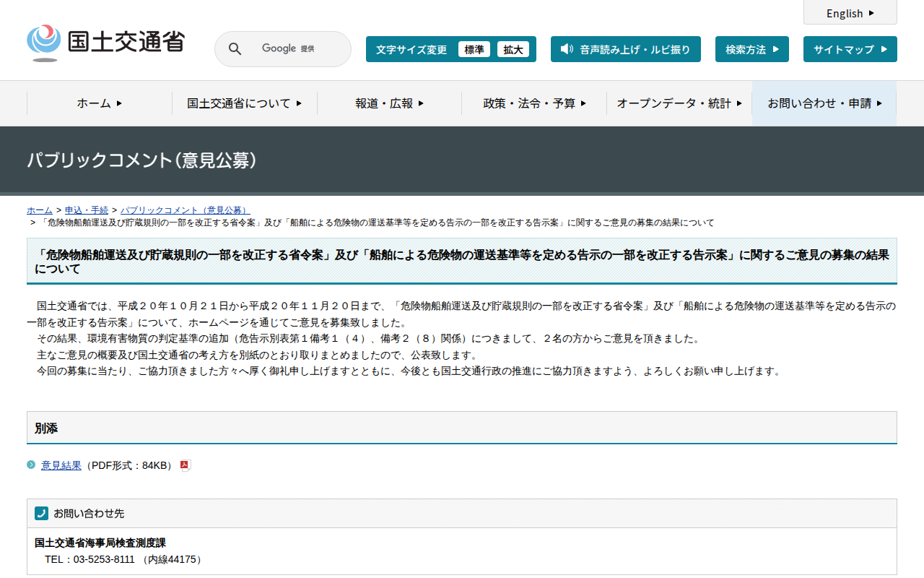Expand the 報道・広報 menu
This screenshot has height=578, width=924.
coord(389,103)
